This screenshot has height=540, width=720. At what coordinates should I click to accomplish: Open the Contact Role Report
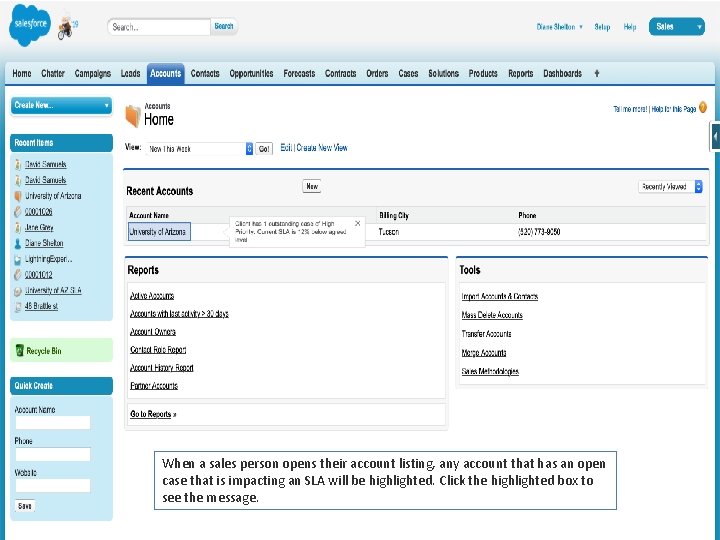pos(158,349)
